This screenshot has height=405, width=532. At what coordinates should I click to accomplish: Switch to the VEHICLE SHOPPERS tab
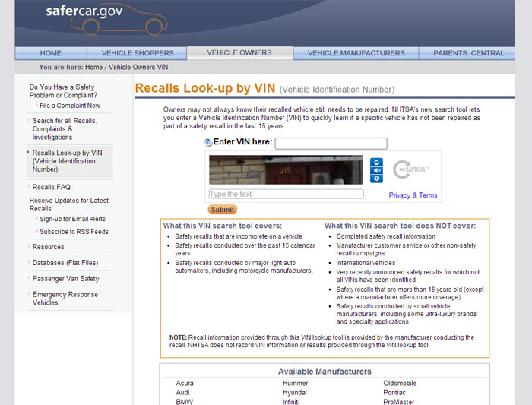pyautogui.click(x=138, y=53)
